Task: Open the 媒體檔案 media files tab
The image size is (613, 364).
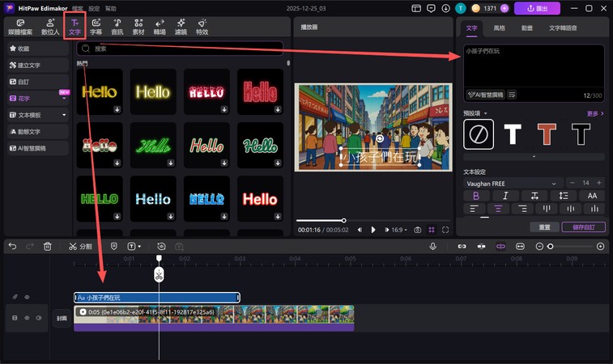Action: tap(20, 27)
